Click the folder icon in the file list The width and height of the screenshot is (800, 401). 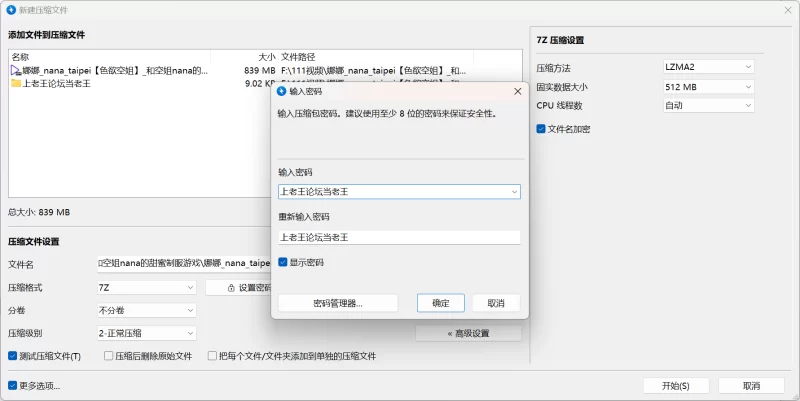[15, 84]
